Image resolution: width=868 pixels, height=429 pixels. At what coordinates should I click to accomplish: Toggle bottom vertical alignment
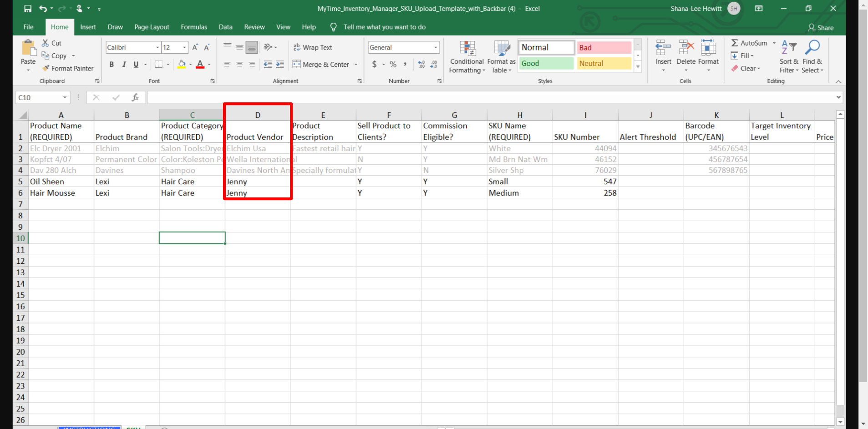click(x=252, y=47)
